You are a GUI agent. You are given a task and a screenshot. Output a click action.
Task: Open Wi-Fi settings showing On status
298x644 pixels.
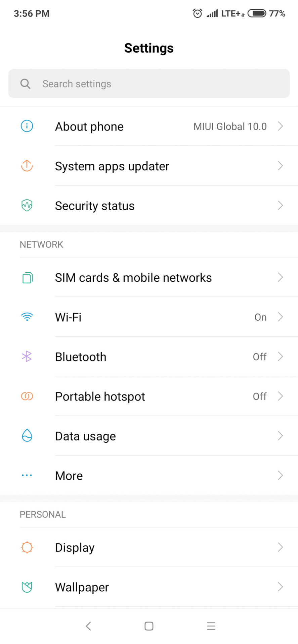(260, 317)
